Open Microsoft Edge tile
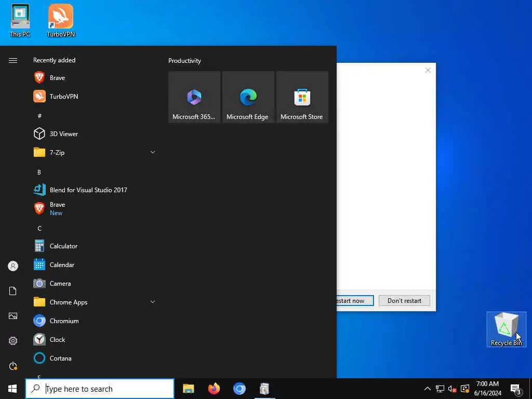This screenshot has height=399, width=532. tap(248, 97)
